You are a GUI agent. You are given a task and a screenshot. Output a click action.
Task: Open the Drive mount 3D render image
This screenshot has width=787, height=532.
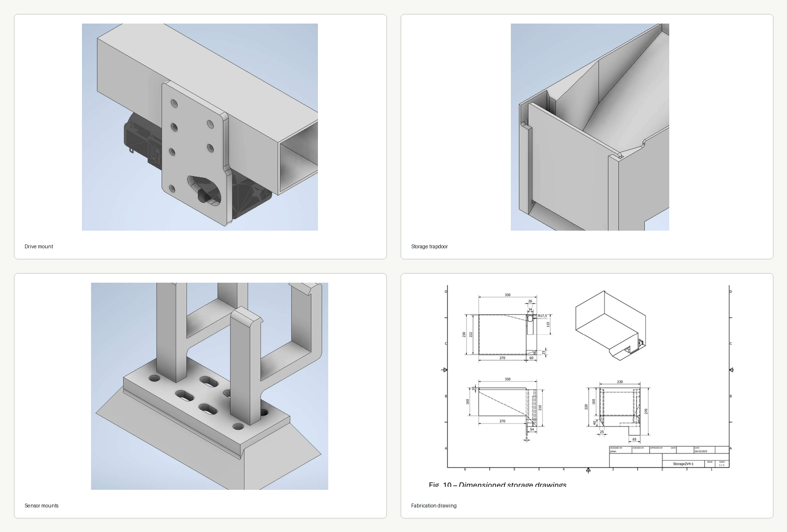[x=200, y=127]
